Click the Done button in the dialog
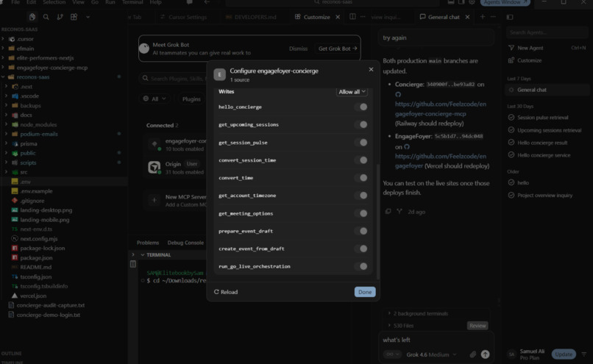593x364 pixels. click(x=365, y=292)
